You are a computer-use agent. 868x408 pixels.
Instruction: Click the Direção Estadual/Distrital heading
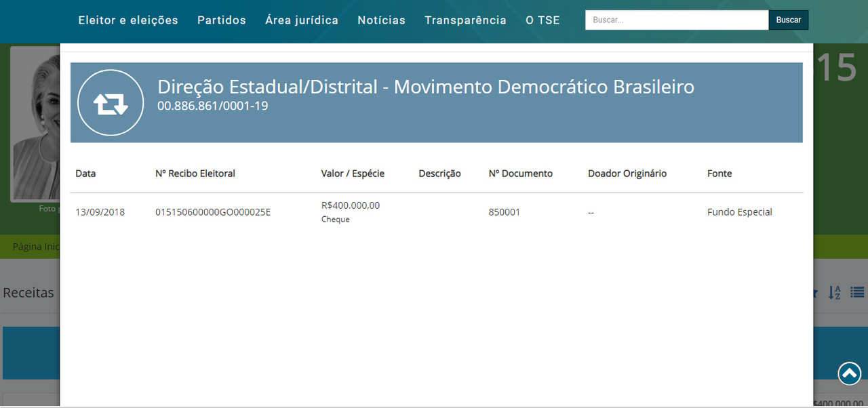426,87
